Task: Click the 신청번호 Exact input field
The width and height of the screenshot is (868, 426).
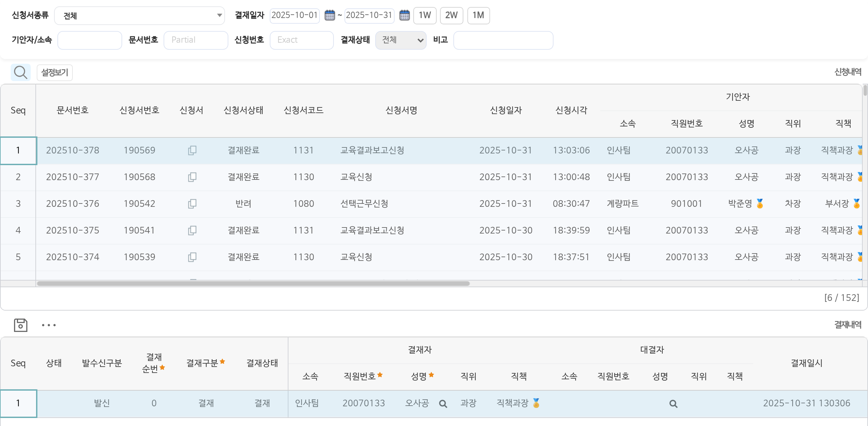Action: coord(301,40)
